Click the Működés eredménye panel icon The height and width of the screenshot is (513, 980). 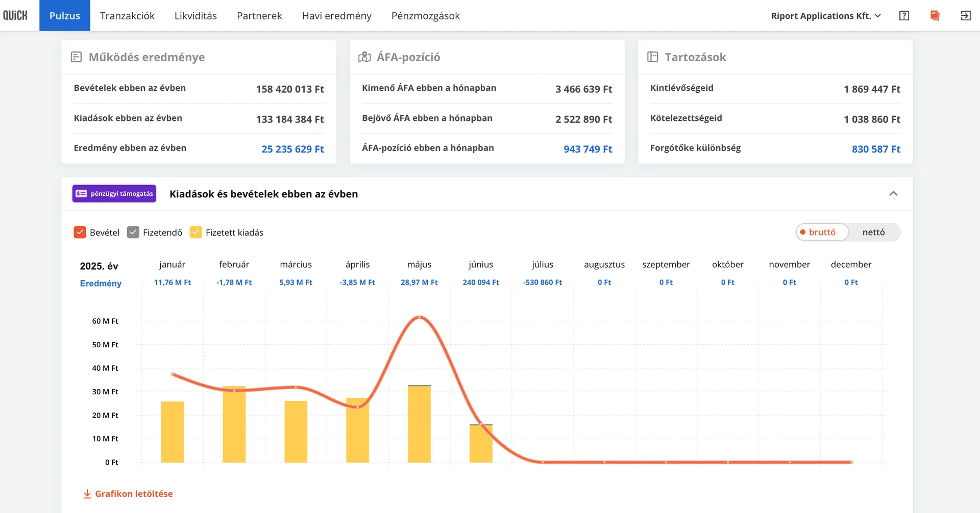[x=76, y=57]
